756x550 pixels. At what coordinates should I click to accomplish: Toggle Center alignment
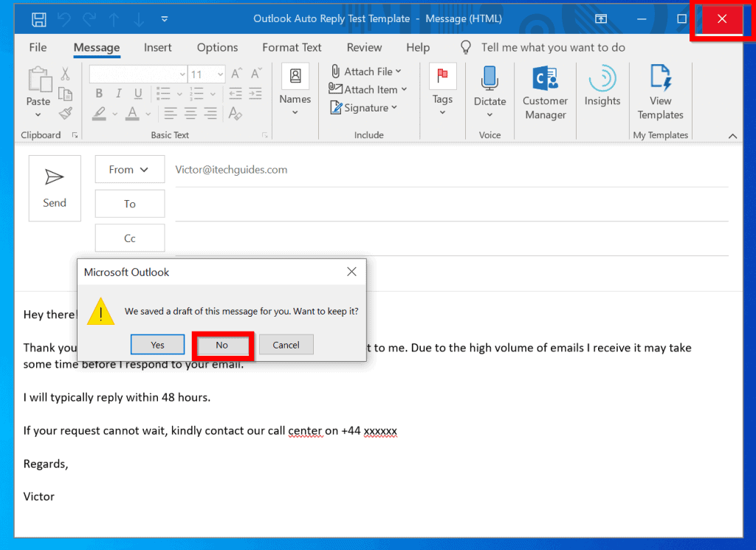[190, 113]
